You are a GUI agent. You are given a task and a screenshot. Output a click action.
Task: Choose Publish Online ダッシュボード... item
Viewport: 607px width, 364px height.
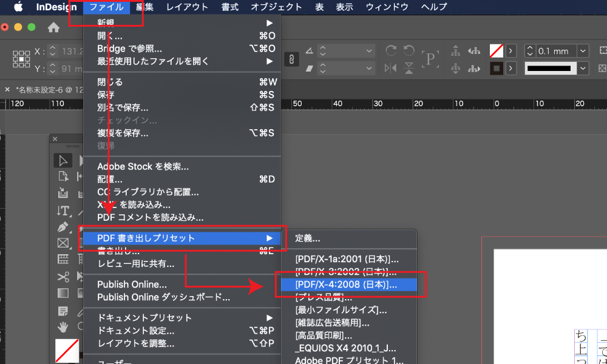click(x=182, y=297)
